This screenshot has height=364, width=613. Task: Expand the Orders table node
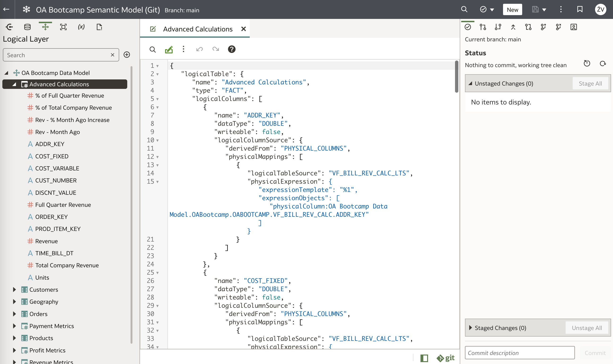click(x=14, y=314)
